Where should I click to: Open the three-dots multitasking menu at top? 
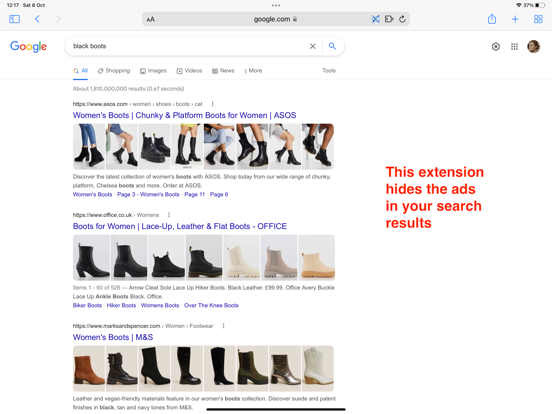tap(276, 5)
